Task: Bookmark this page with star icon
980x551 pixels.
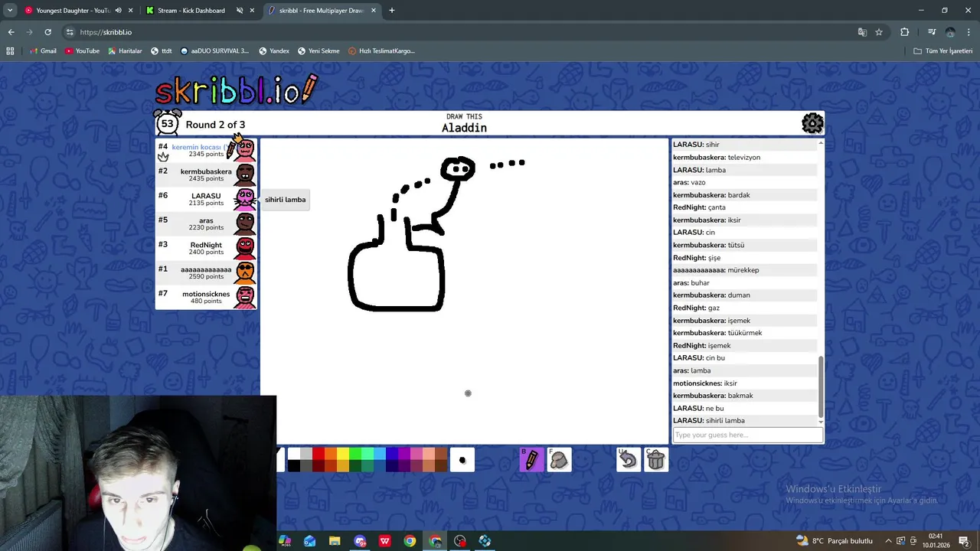Action: (879, 32)
